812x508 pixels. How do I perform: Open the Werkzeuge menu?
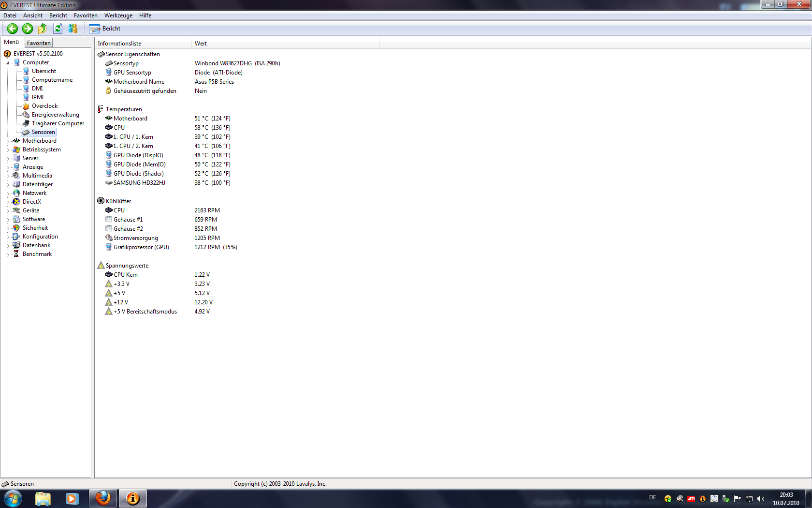[118, 15]
